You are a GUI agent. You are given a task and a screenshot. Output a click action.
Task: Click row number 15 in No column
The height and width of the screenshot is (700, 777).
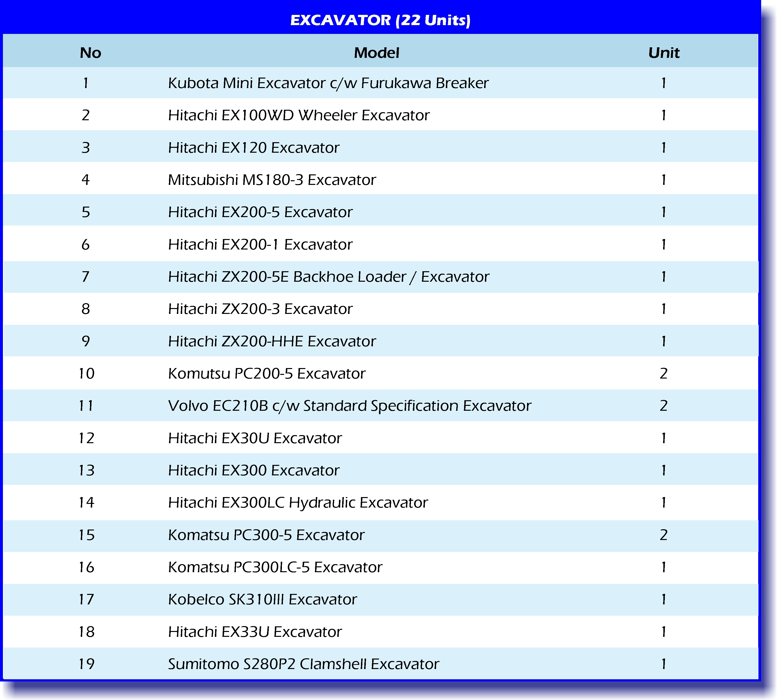coord(87,535)
